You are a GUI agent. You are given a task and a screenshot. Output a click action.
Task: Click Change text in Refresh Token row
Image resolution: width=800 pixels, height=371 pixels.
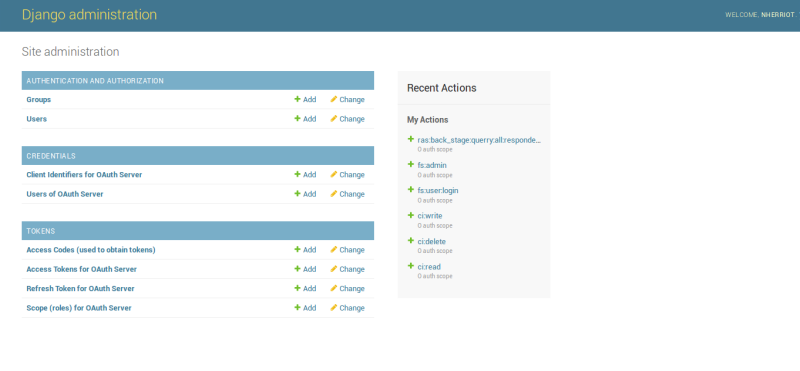click(x=352, y=288)
